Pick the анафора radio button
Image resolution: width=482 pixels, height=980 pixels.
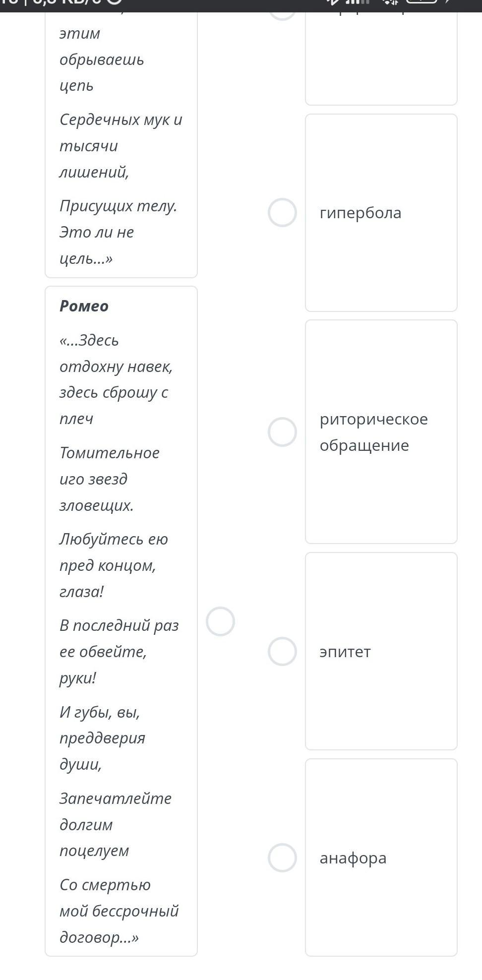click(x=282, y=858)
